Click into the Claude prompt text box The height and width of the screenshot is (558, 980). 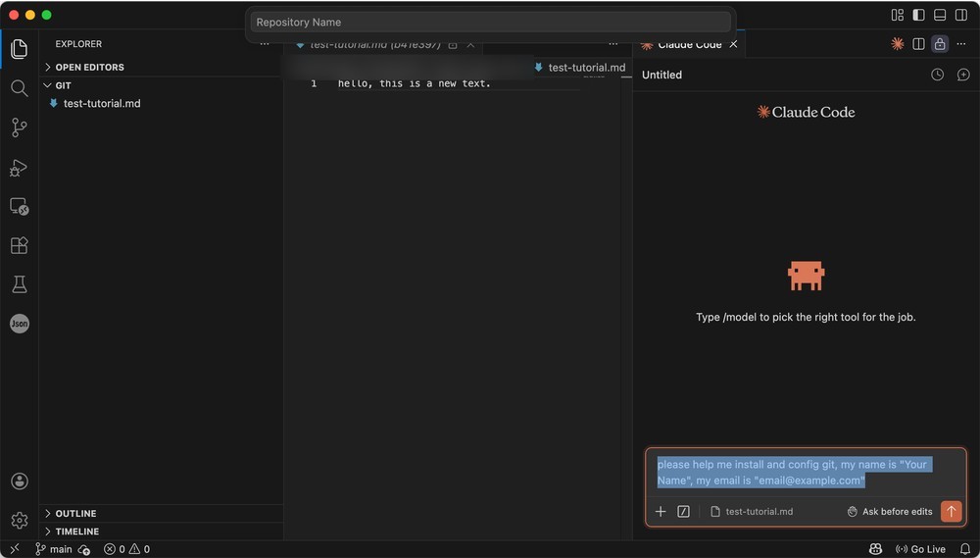[806, 473]
